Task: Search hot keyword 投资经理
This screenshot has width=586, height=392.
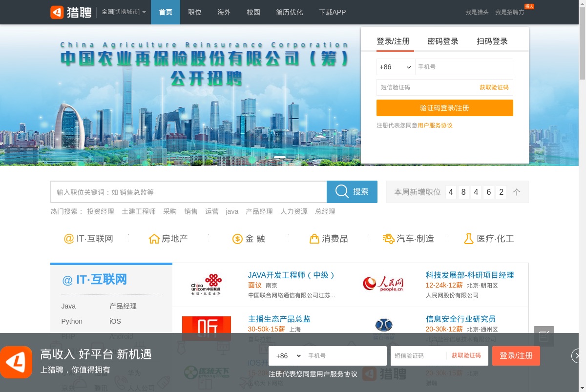Action: [101, 211]
